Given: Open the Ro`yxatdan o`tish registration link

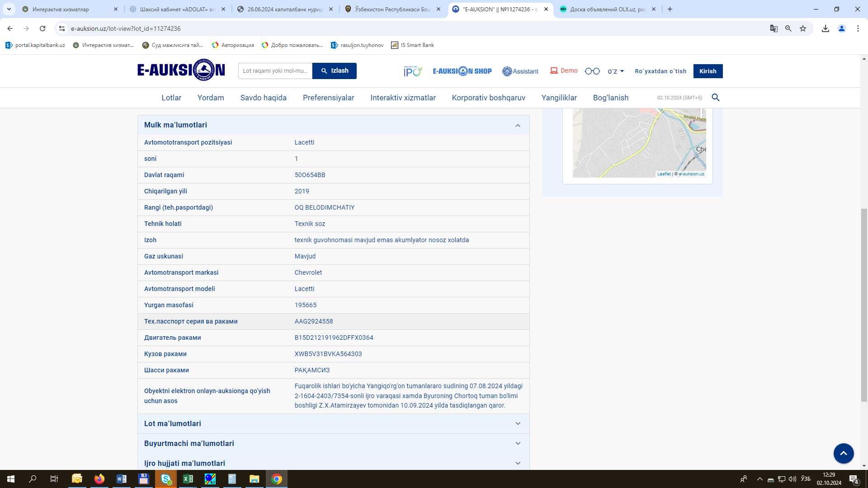Looking at the screenshot, I should pos(660,71).
